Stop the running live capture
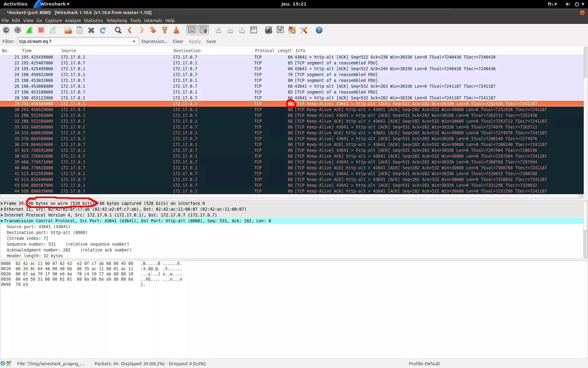The image size is (588, 368). click(41, 30)
